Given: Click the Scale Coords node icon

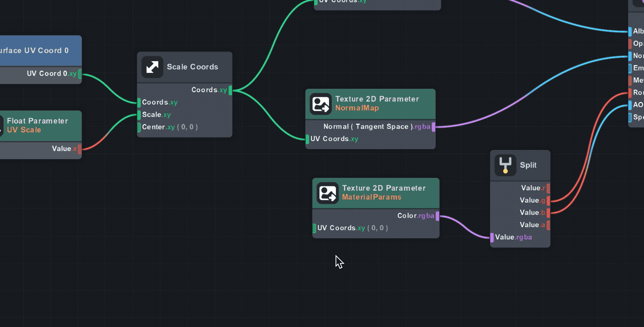Looking at the screenshot, I should pyautogui.click(x=152, y=67).
